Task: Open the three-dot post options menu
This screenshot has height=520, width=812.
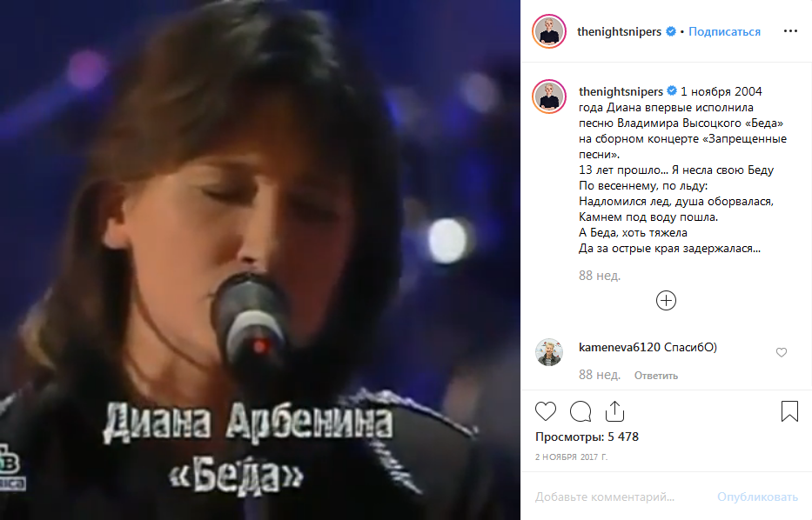Action: coord(790,31)
